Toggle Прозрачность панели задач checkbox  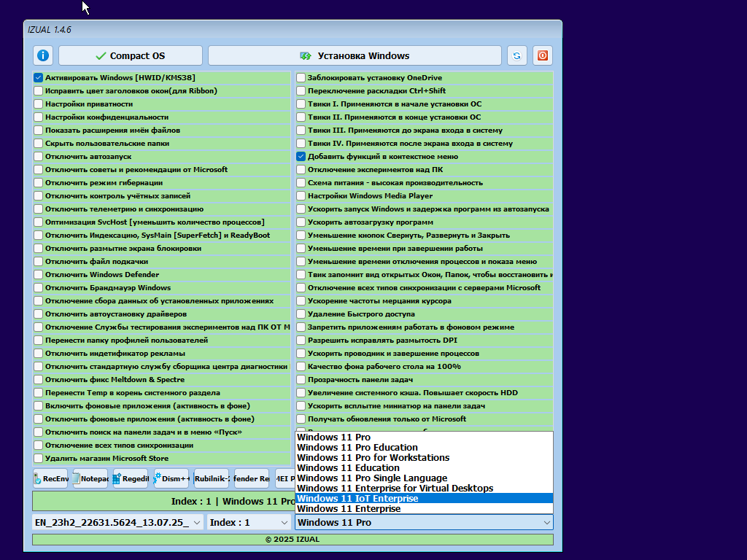(x=301, y=379)
